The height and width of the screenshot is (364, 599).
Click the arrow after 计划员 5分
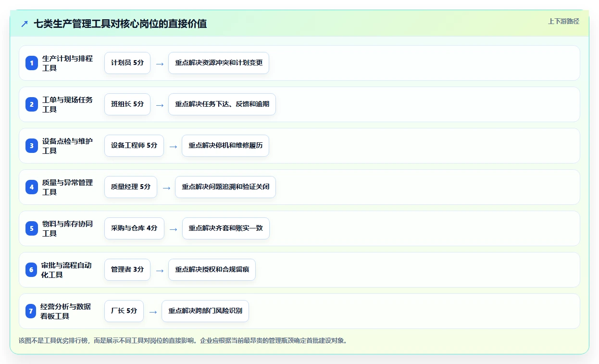click(x=160, y=63)
